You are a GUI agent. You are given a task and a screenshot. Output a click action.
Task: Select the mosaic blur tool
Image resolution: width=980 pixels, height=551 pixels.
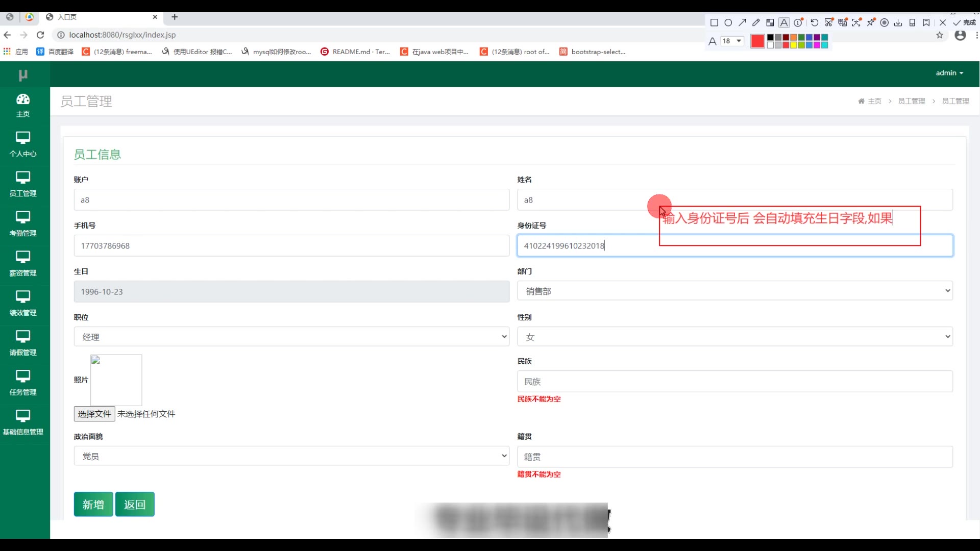coord(770,22)
